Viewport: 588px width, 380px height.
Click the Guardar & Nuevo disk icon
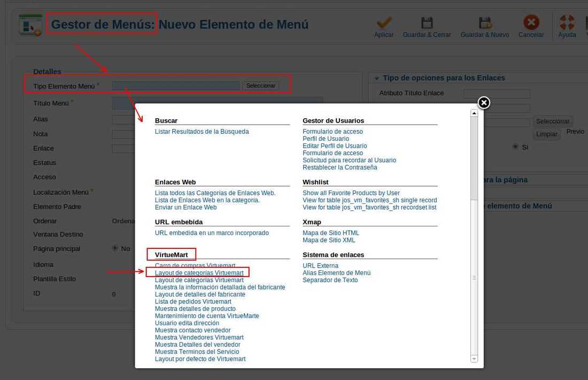coord(485,22)
